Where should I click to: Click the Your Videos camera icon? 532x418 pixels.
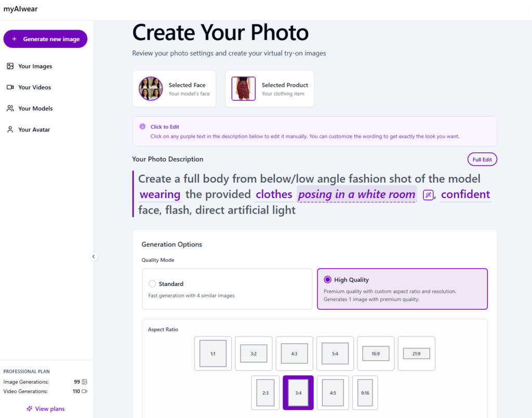[x=10, y=87]
